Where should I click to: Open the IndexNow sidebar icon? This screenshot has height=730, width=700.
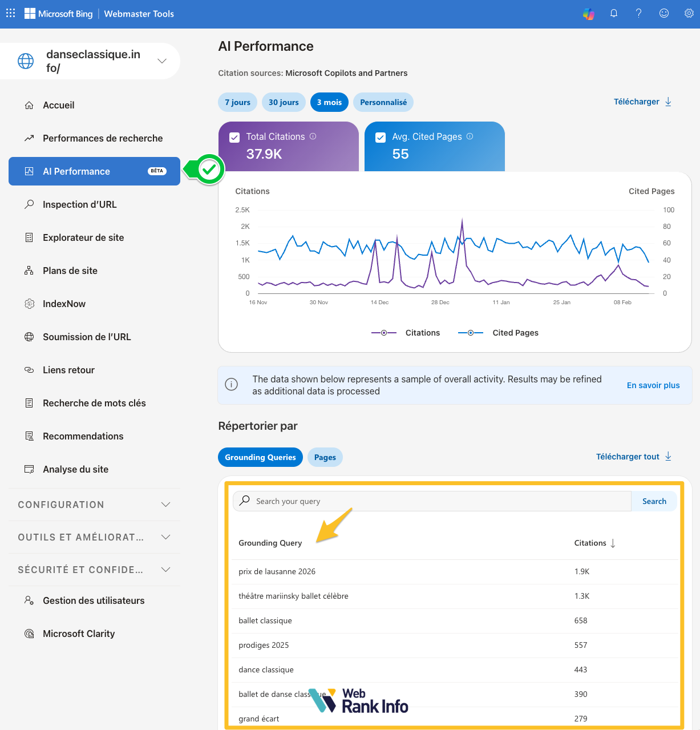(29, 304)
